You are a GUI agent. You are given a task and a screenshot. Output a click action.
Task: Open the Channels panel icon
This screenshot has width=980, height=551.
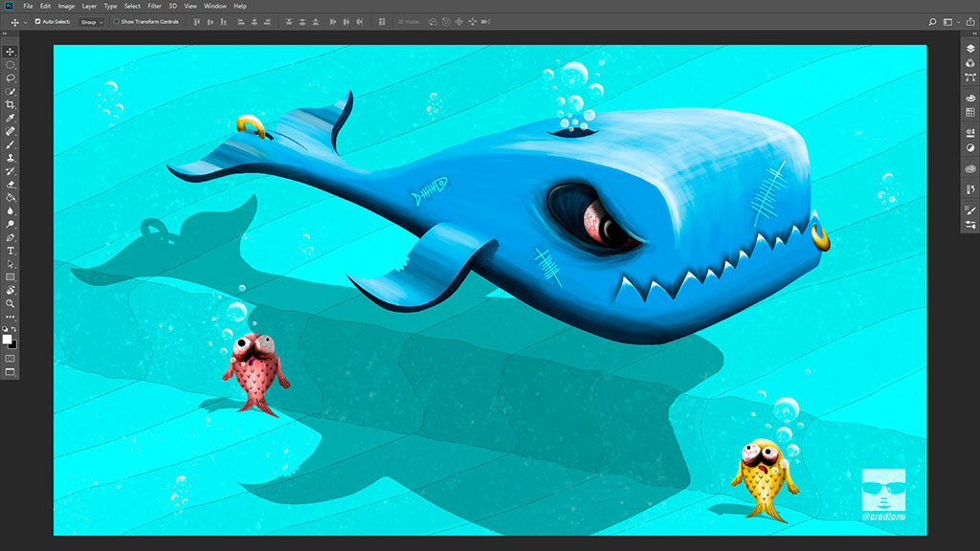click(x=970, y=63)
